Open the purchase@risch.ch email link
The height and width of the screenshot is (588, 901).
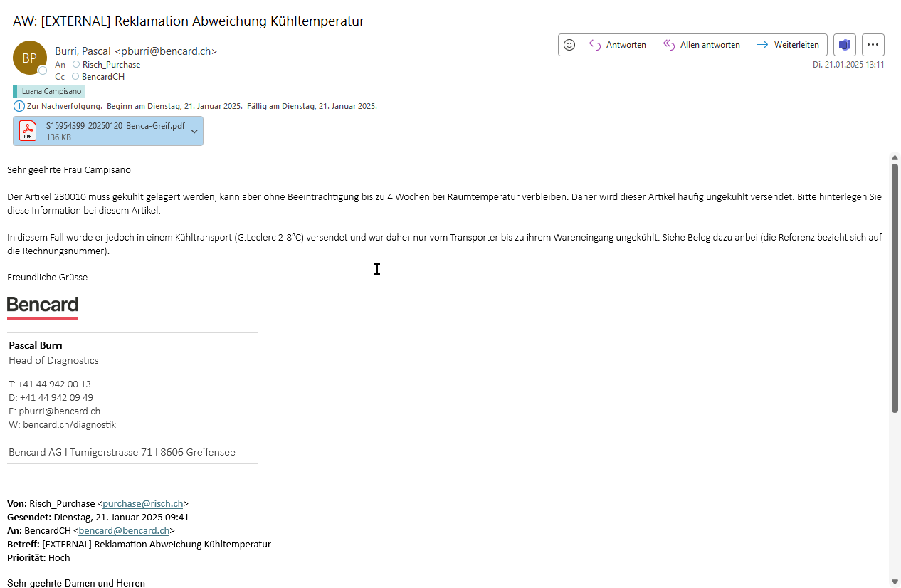click(142, 503)
